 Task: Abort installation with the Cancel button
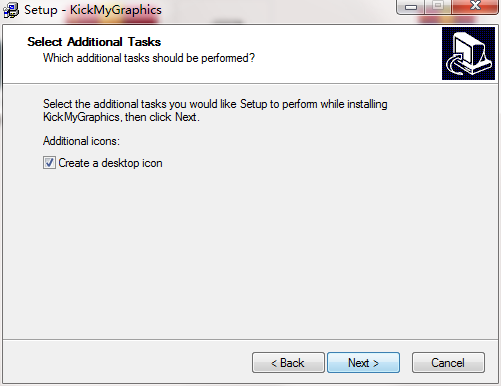click(x=448, y=362)
